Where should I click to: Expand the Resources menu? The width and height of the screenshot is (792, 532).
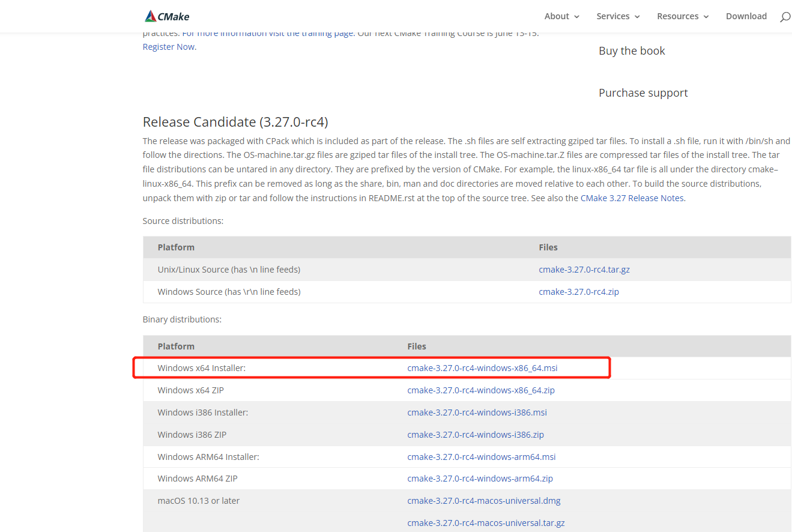point(683,16)
